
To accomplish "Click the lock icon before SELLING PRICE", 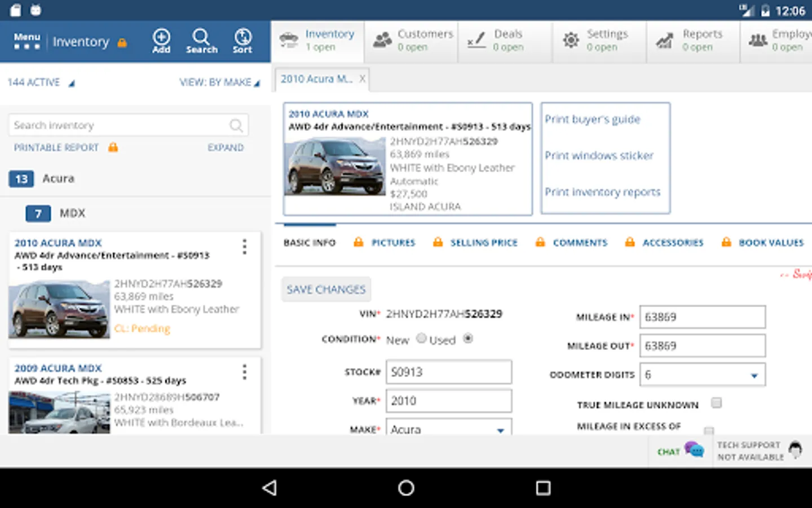I will [438, 242].
